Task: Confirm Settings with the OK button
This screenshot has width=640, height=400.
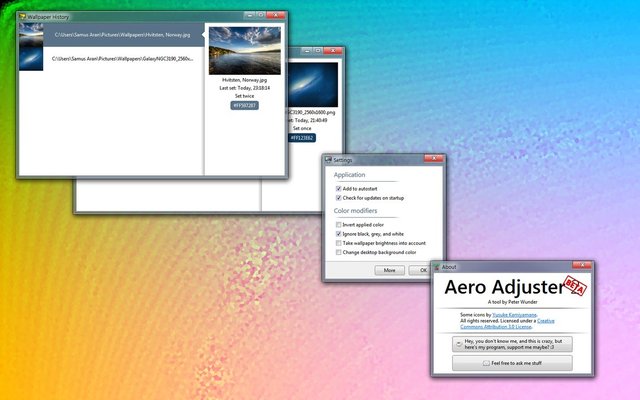Action: (422, 270)
